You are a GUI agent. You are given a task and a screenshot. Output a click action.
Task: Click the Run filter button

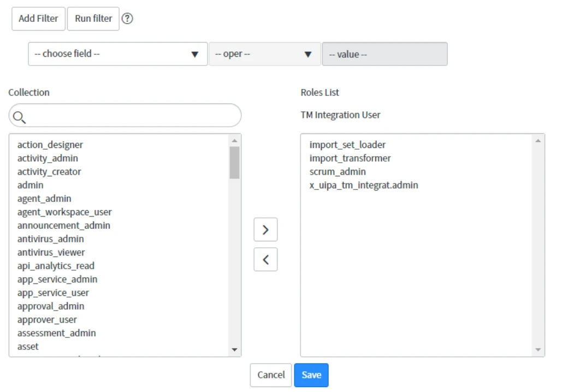(x=93, y=19)
